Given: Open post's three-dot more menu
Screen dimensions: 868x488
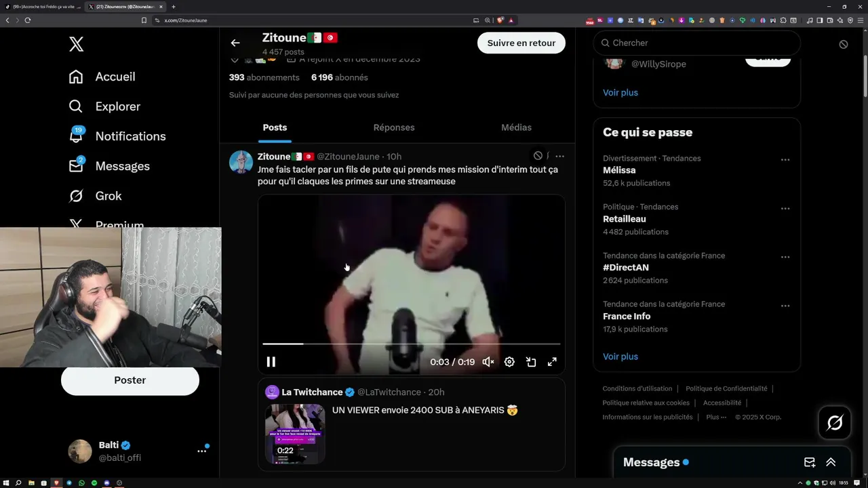Looking at the screenshot, I should click(x=559, y=156).
